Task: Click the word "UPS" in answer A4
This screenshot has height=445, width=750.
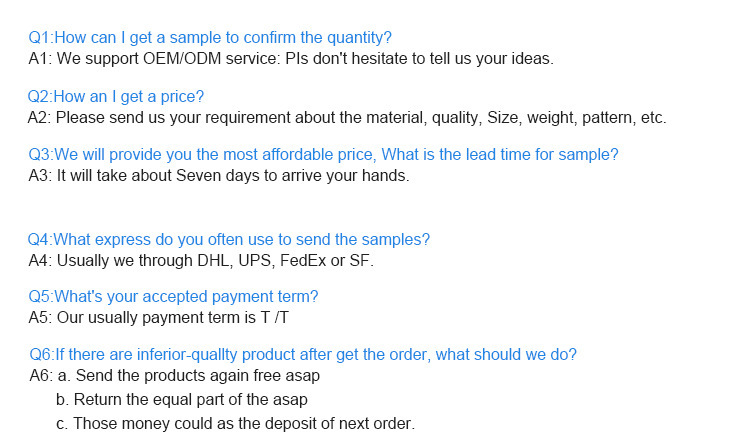Action: click(248, 260)
